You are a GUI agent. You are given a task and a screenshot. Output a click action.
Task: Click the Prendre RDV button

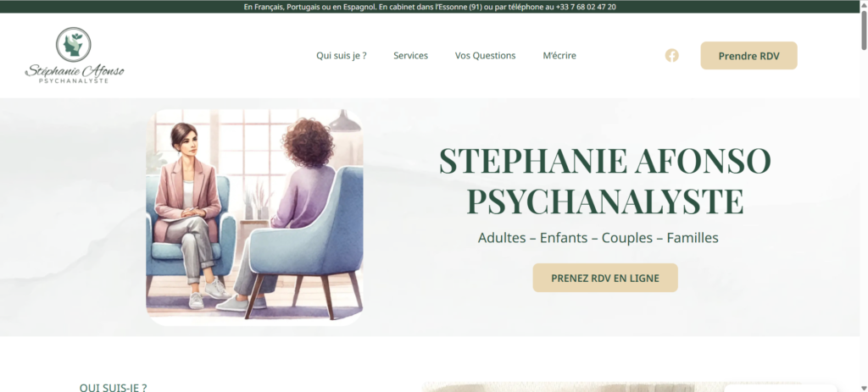tap(749, 55)
